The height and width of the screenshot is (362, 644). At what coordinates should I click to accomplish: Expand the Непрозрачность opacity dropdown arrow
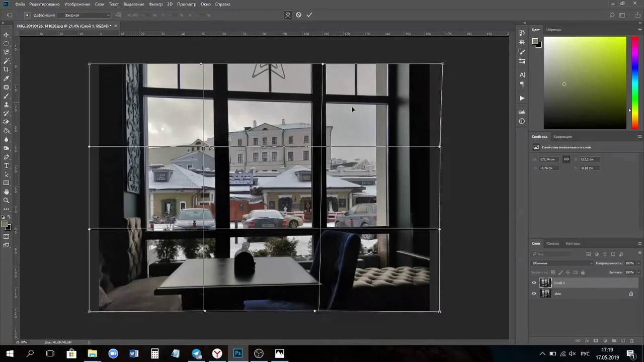tap(639, 263)
